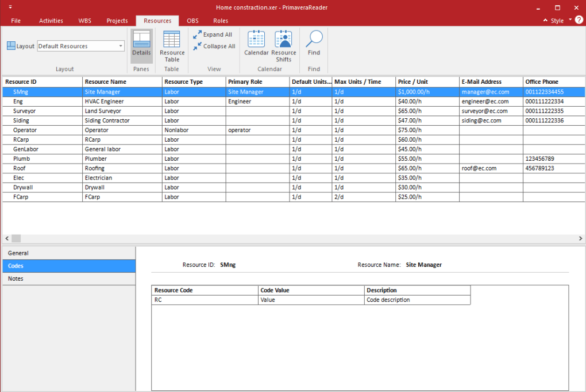Click the Collapse All icon
This screenshot has height=392, width=586.
(x=198, y=46)
